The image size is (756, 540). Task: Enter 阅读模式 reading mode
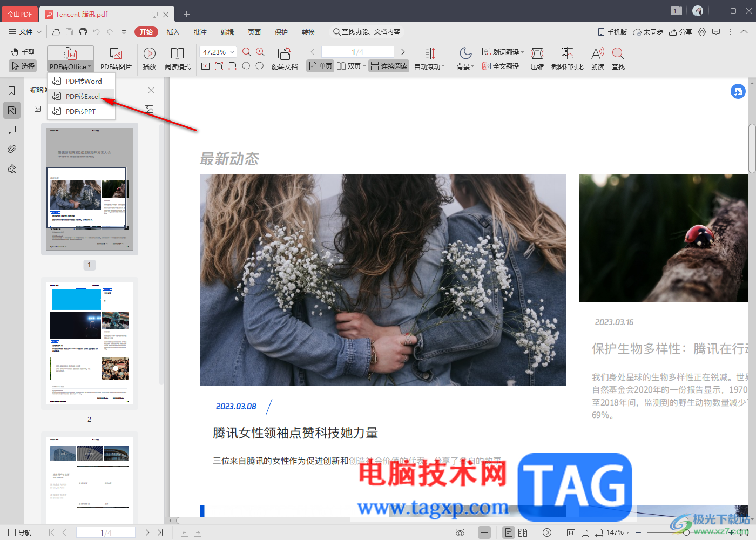(x=178, y=59)
